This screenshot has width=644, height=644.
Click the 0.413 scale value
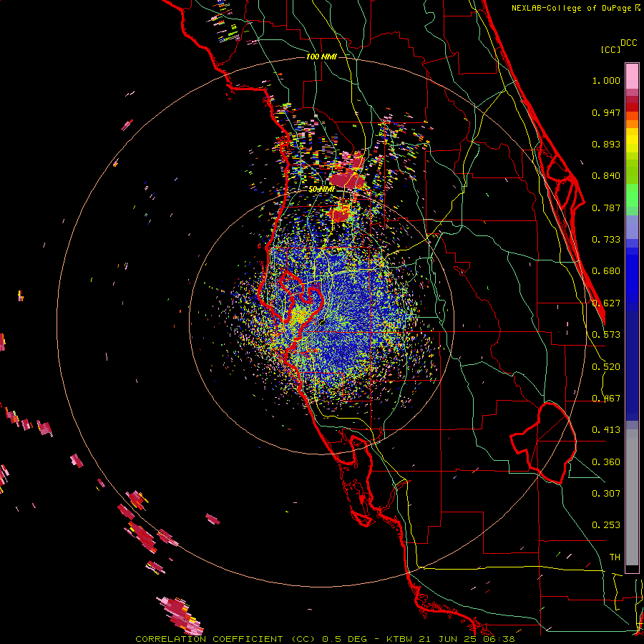[606, 430]
